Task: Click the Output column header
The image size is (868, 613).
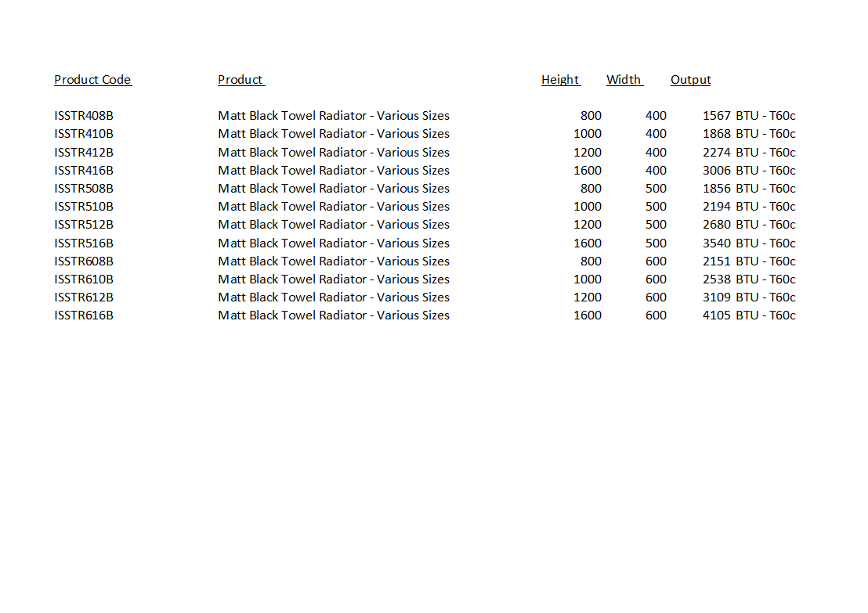Action: tap(690, 80)
